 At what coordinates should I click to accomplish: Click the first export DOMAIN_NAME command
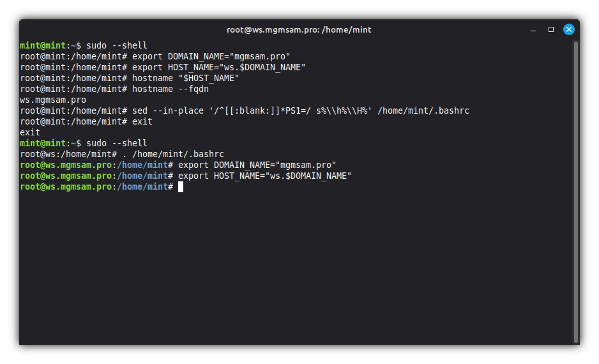click(x=211, y=56)
